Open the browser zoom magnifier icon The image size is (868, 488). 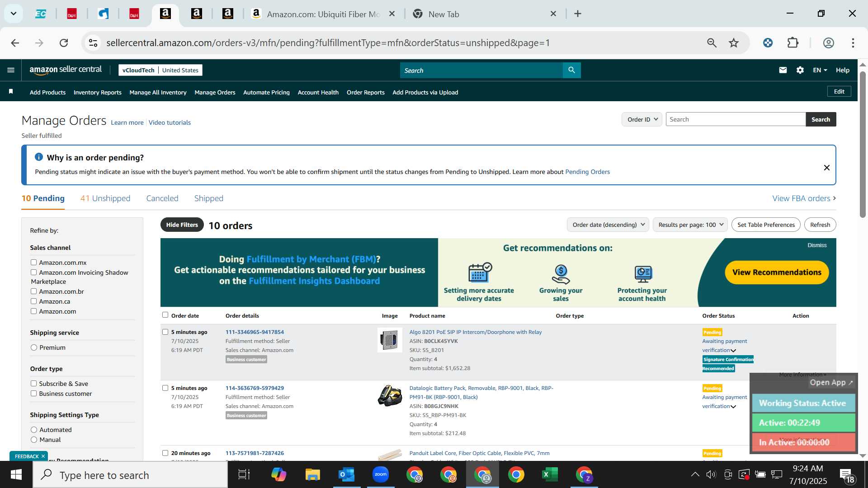pyautogui.click(x=712, y=43)
